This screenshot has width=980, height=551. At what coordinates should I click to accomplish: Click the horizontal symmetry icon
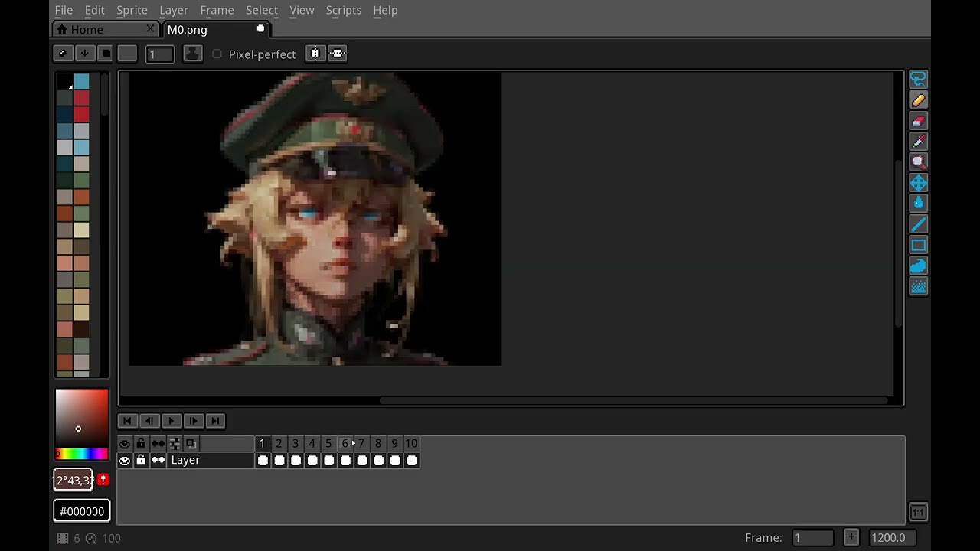tap(315, 54)
